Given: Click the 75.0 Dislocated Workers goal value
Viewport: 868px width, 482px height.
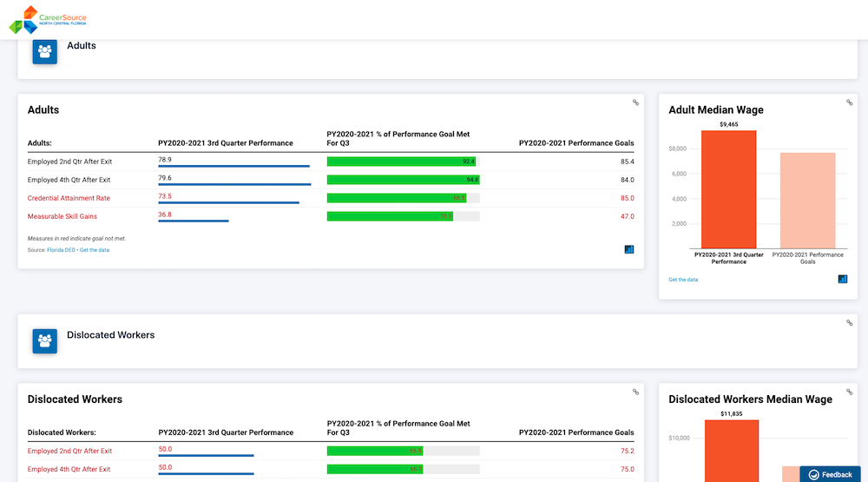Looking at the screenshot, I should tap(628, 469).
